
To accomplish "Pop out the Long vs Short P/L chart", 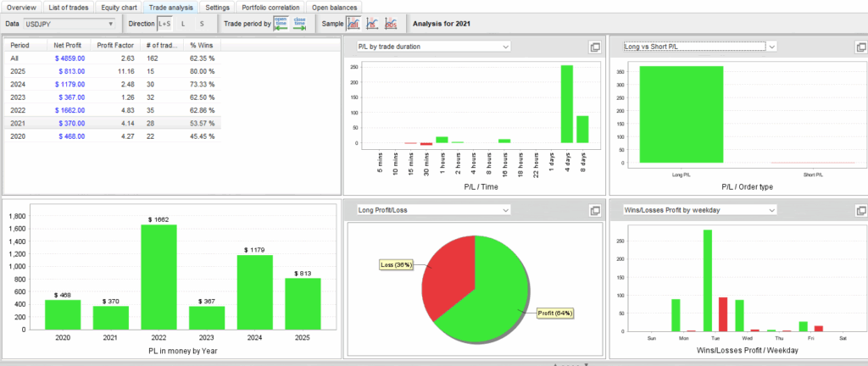I will 858,47.
